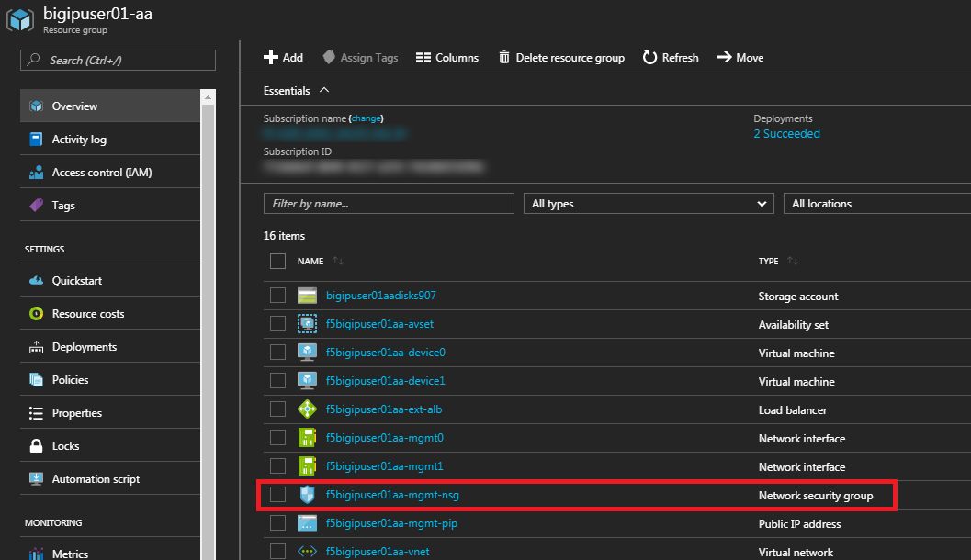Check the box for f5bigipuser01aa-mgmt-nsg
The width and height of the screenshot is (971, 560).
tap(277, 495)
